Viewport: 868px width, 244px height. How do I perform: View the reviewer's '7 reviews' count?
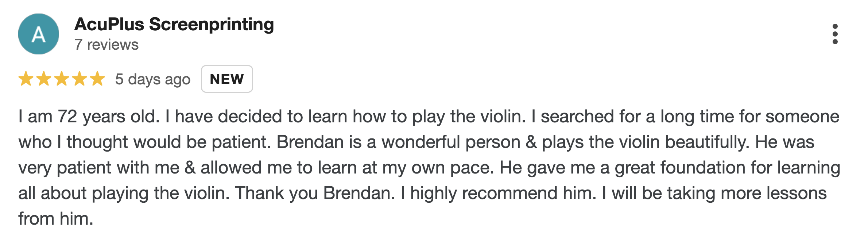(x=106, y=45)
